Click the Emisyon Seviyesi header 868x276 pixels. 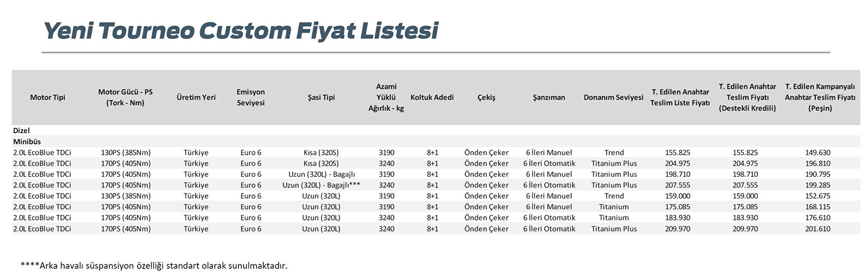(x=250, y=97)
